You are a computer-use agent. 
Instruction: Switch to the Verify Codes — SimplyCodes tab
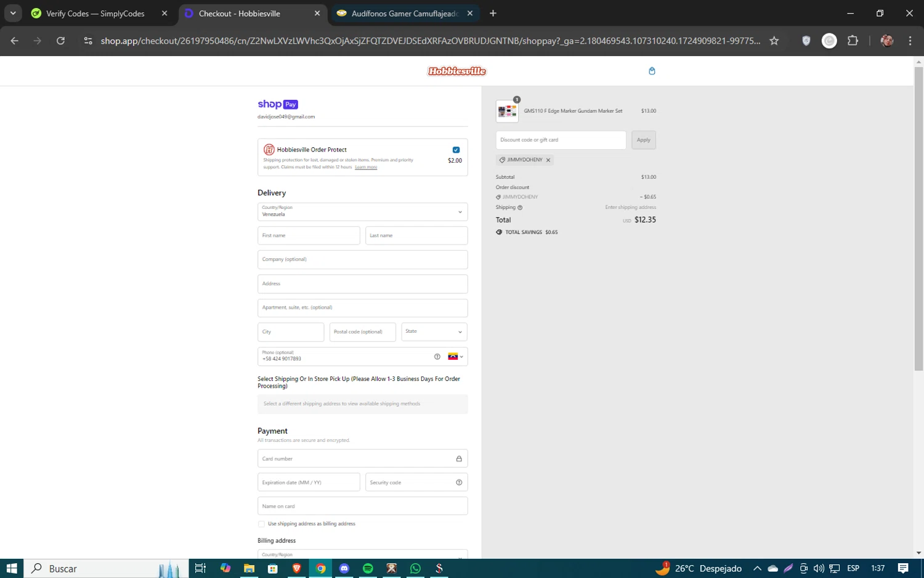tap(95, 14)
